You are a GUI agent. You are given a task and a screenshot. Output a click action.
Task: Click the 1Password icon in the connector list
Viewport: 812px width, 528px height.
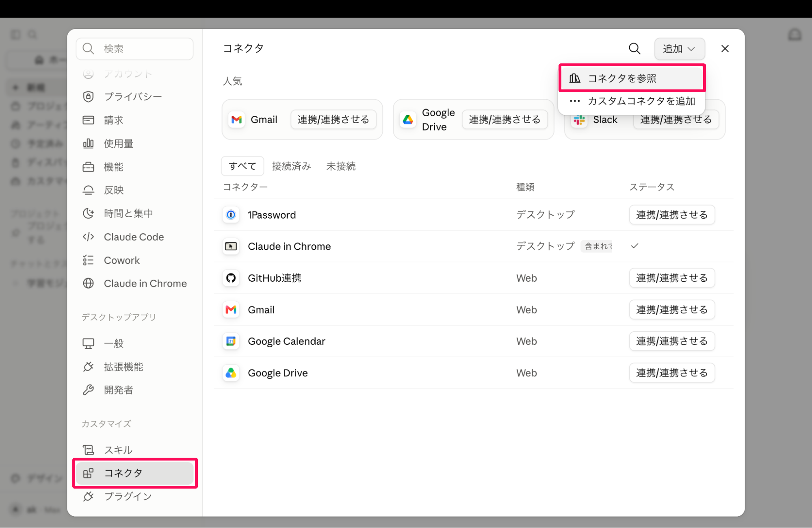click(231, 215)
